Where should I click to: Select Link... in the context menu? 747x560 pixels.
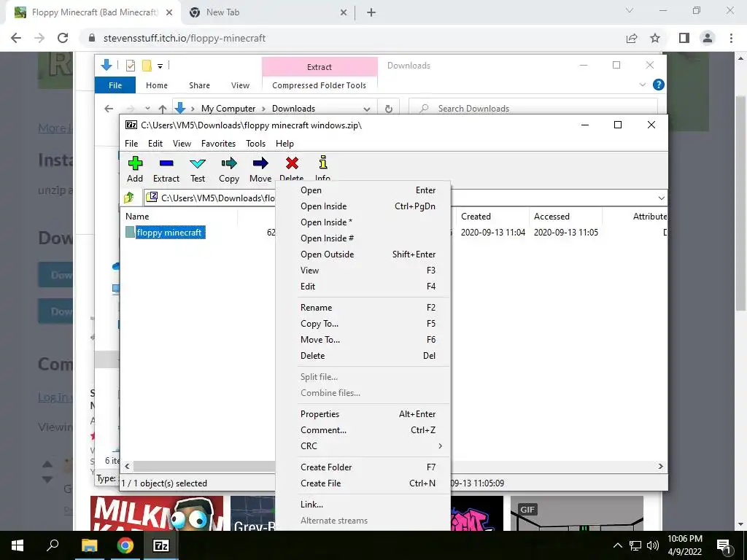pos(363,505)
